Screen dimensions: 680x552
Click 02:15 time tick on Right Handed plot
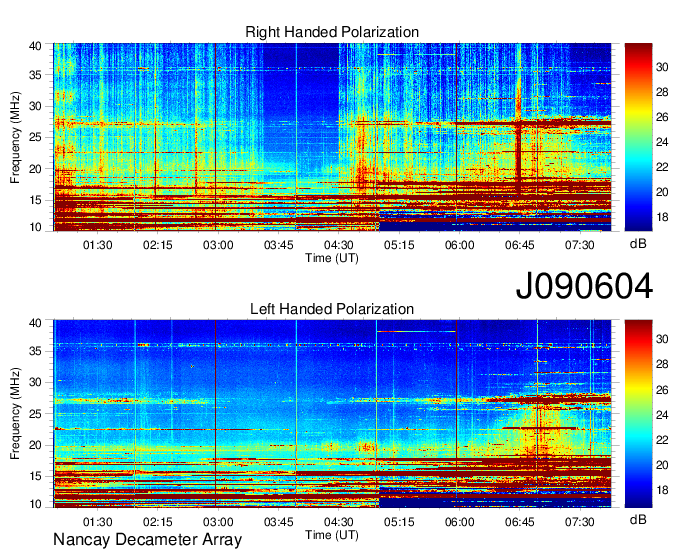point(158,245)
